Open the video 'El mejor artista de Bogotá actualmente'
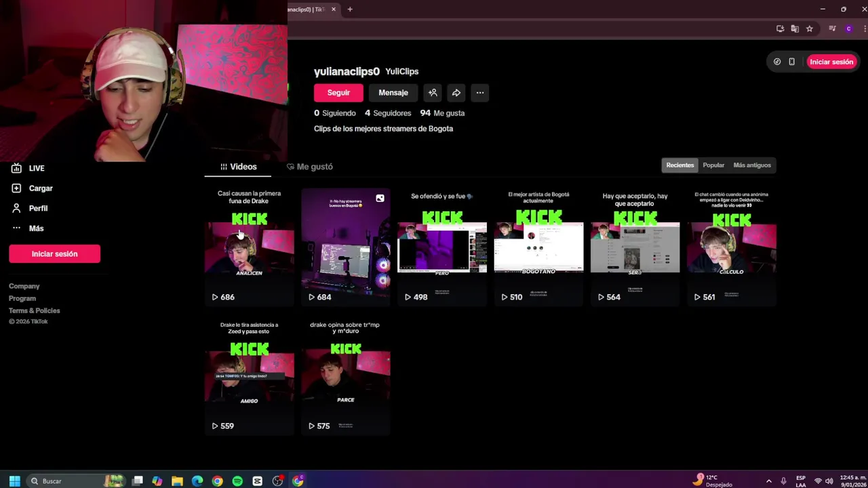The width and height of the screenshot is (868, 488). pos(538,247)
